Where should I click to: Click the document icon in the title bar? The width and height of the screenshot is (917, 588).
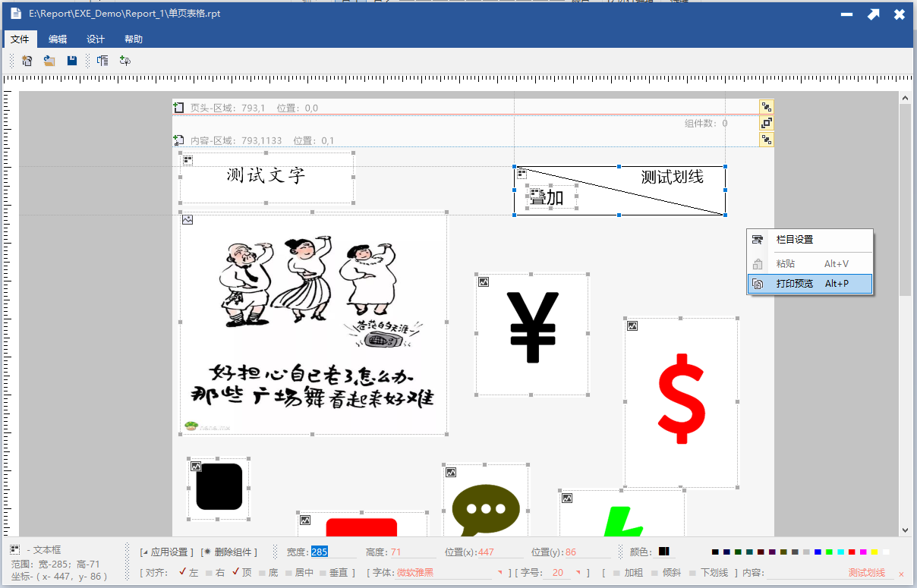[15, 14]
